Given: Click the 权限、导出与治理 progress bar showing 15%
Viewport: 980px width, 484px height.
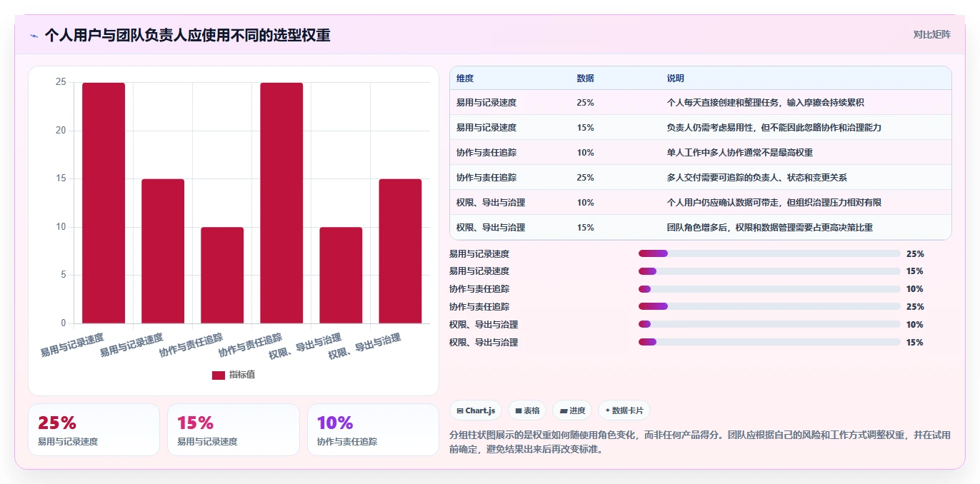Looking at the screenshot, I should point(769,342).
